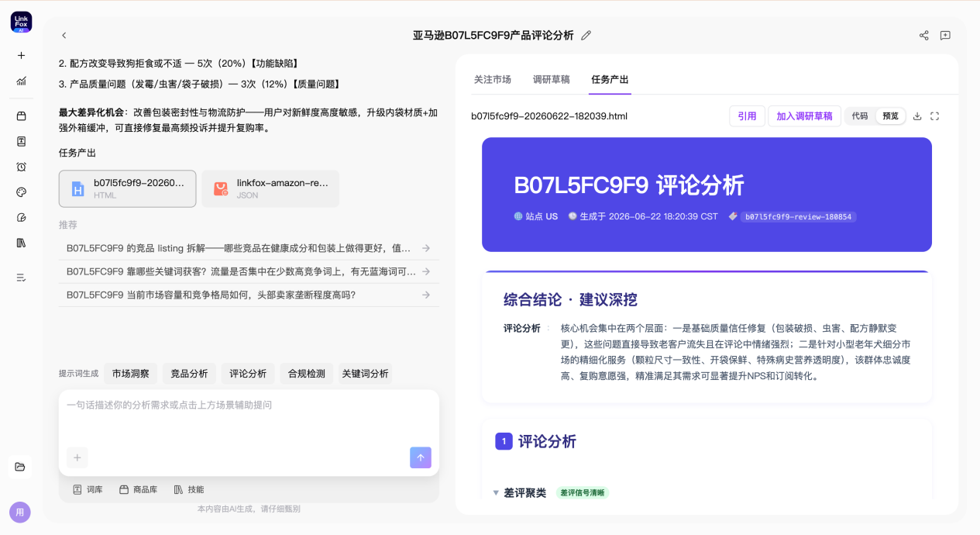Switch preview to 代码 view
Screen dimensions: 980x535
point(860,116)
